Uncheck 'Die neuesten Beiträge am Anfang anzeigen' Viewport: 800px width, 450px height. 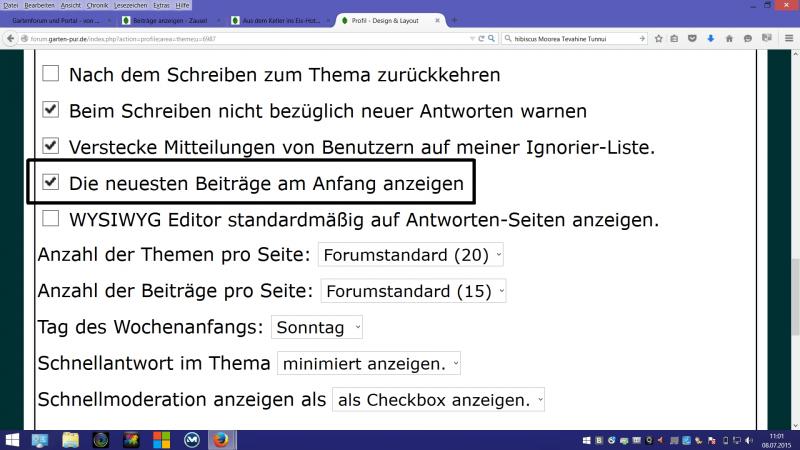[x=50, y=183]
